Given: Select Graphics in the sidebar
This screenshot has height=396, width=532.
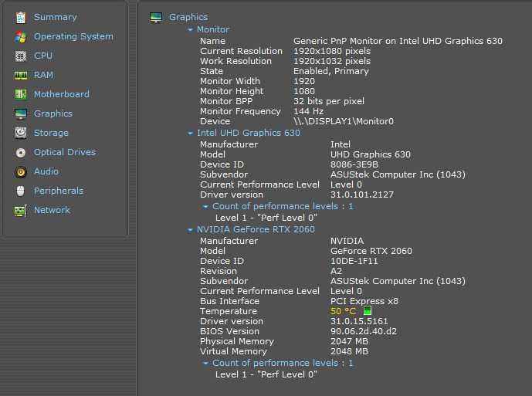Looking at the screenshot, I should (x=53, y=113).
